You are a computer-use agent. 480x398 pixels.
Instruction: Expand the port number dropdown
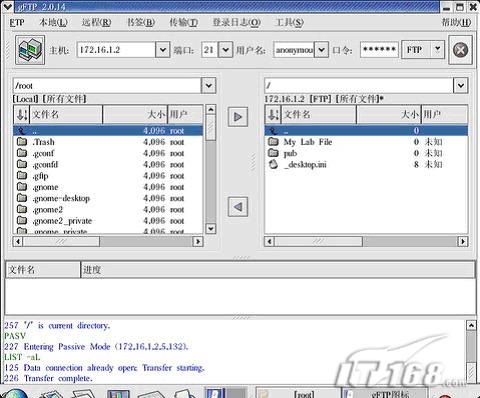[x=226, y=50]
